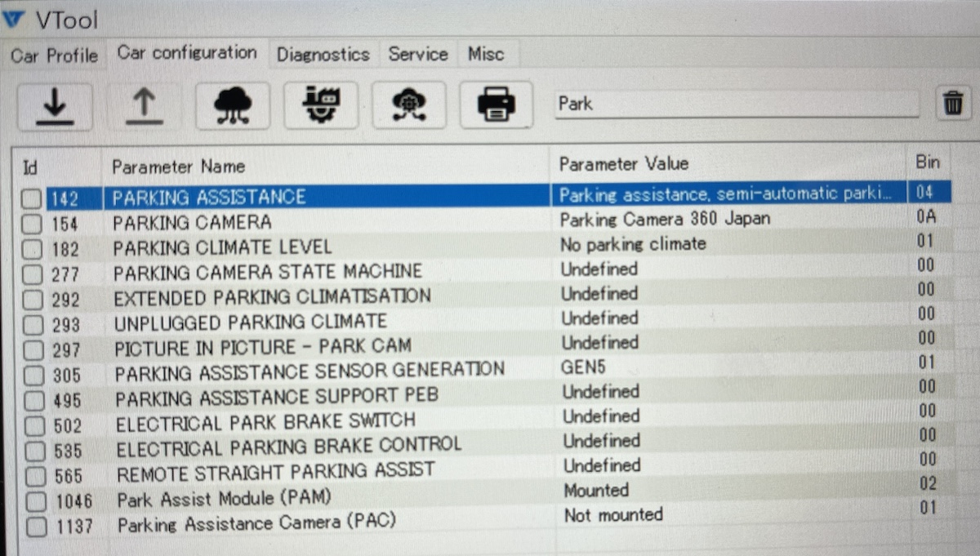Go to the Misc tab

pos(485,55)
